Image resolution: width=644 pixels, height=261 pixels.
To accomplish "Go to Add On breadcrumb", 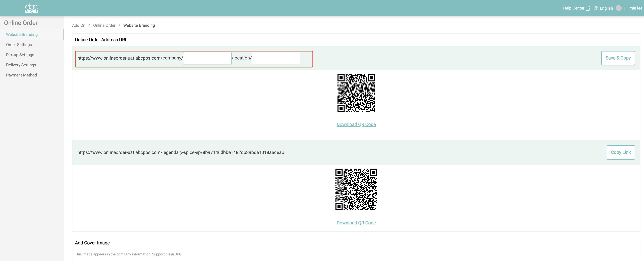I will (79, 25).
